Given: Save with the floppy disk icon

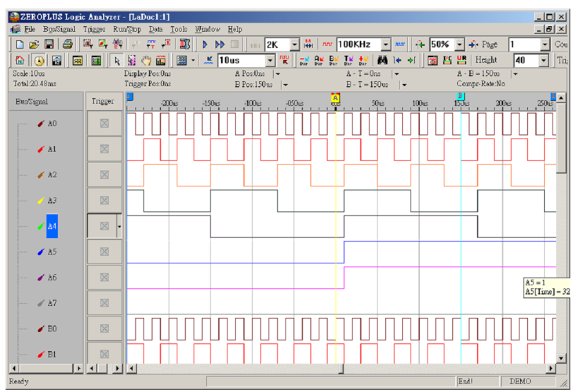Looking at the screenshot, I should tap(49, 44).
